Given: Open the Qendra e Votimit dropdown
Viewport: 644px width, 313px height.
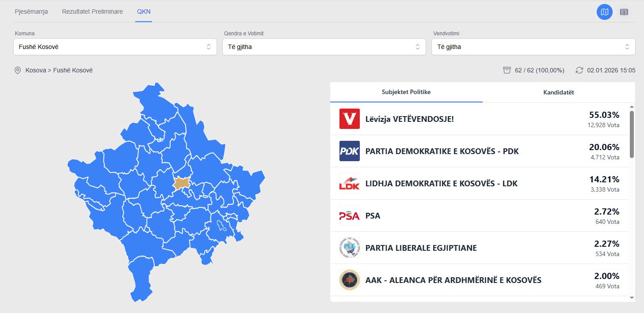Looking at the screenshot, I should click(324, 47).
